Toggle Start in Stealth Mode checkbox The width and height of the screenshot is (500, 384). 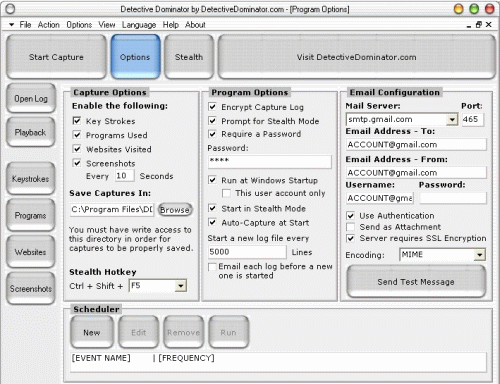[x=212, y=208]
